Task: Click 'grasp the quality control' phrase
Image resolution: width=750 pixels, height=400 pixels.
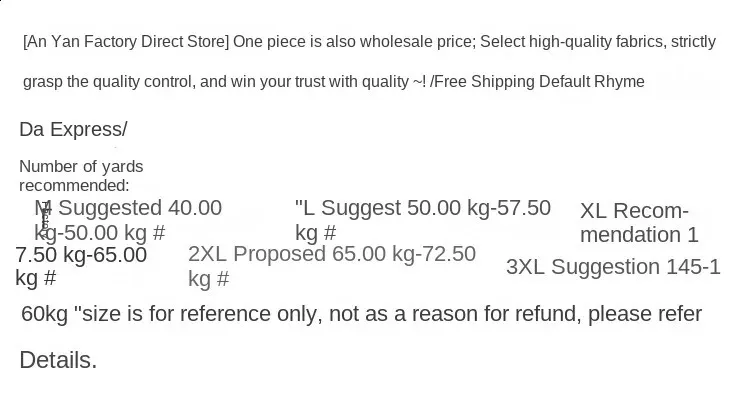Action: [110, 81]
